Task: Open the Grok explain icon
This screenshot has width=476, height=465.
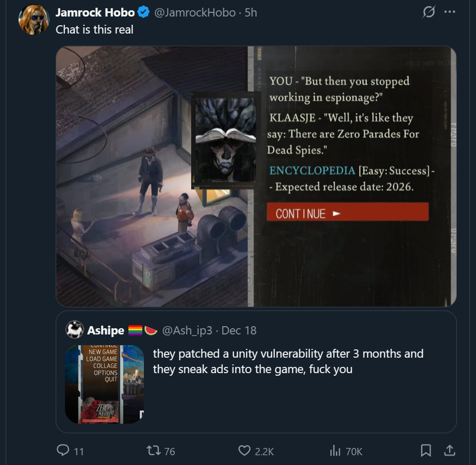Action: tap(428, 12)
